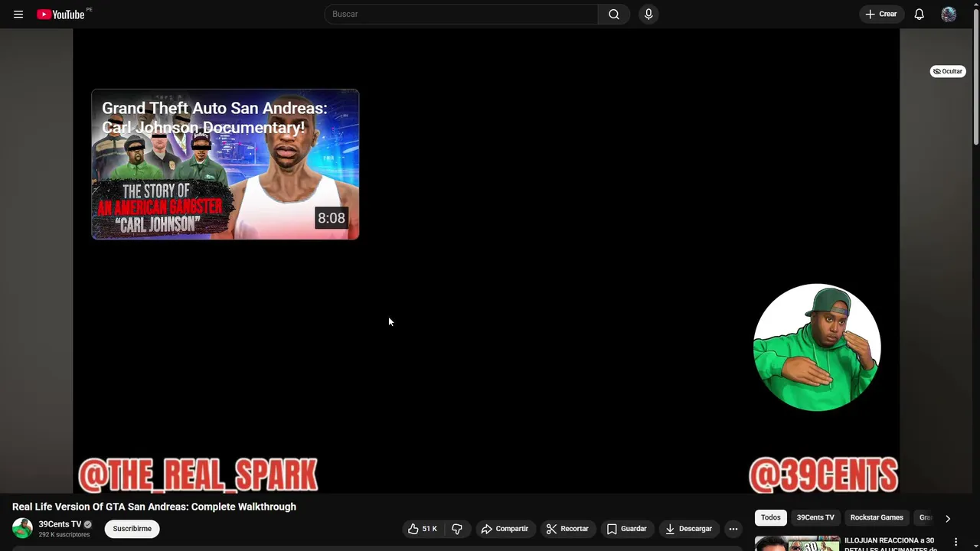Viewport: 980px width, 551px height.
Task: Open the three-dot more actions menu
Action: pos(733,529)
